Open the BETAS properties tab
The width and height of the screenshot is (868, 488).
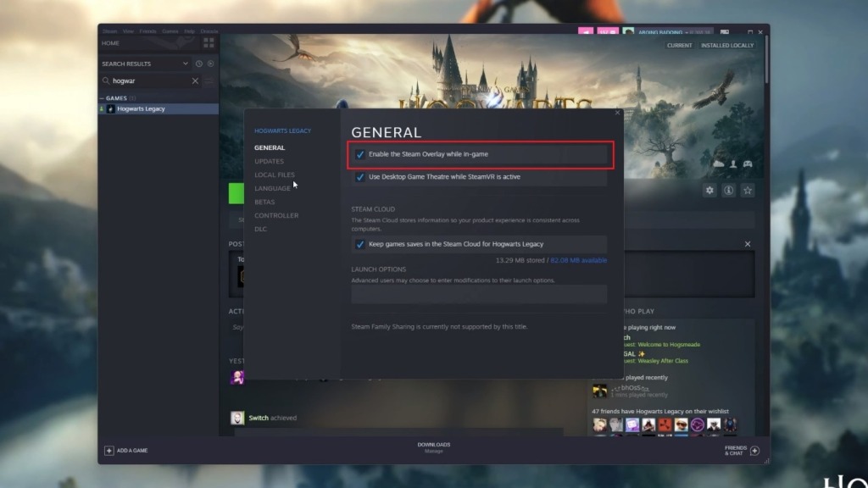tap(264, 202)
